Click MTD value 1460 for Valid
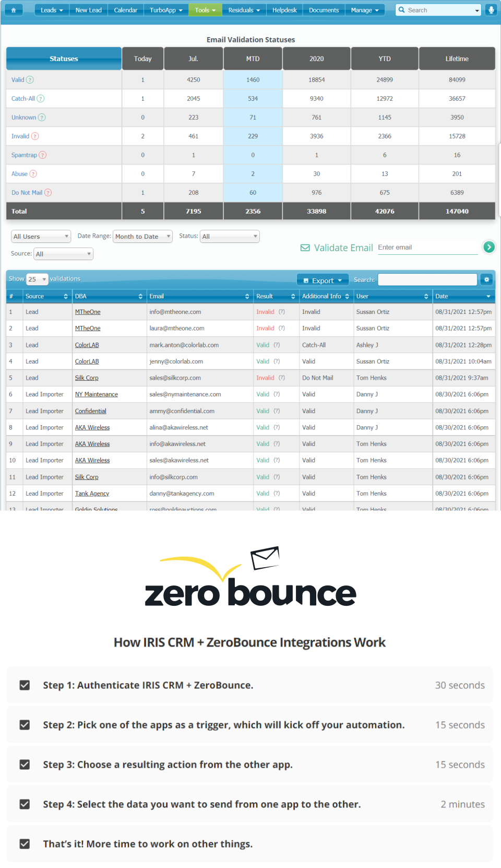The width and height of the screenshot is (501, 868). pos(253,80)
